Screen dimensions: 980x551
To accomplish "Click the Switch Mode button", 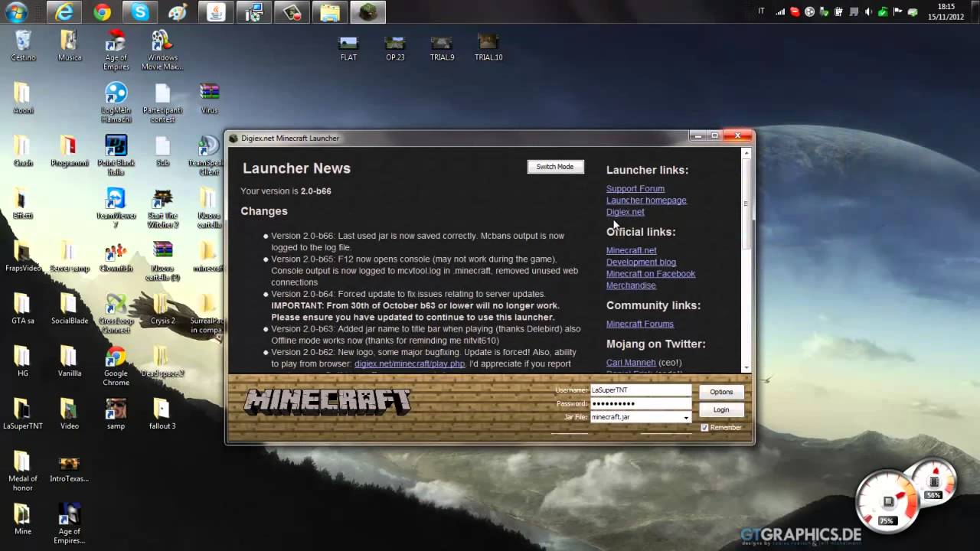I will tap(555, 167).
